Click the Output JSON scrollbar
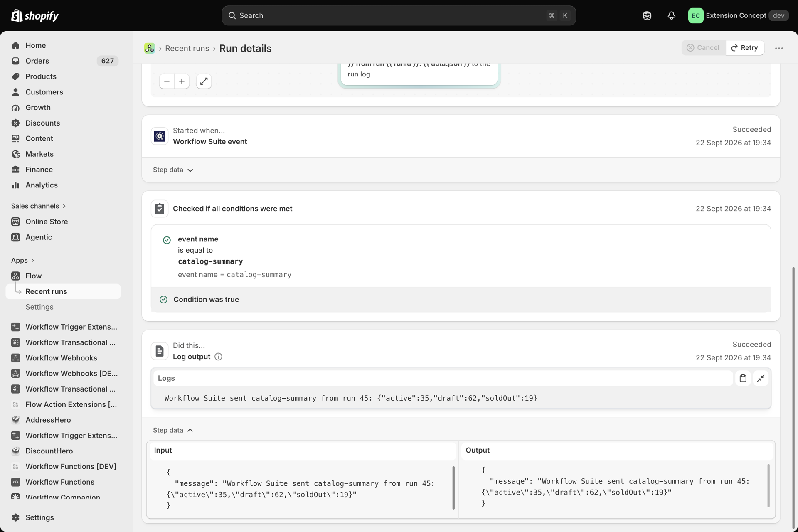Viewport: 798px width, 532px height. (768, 485)
